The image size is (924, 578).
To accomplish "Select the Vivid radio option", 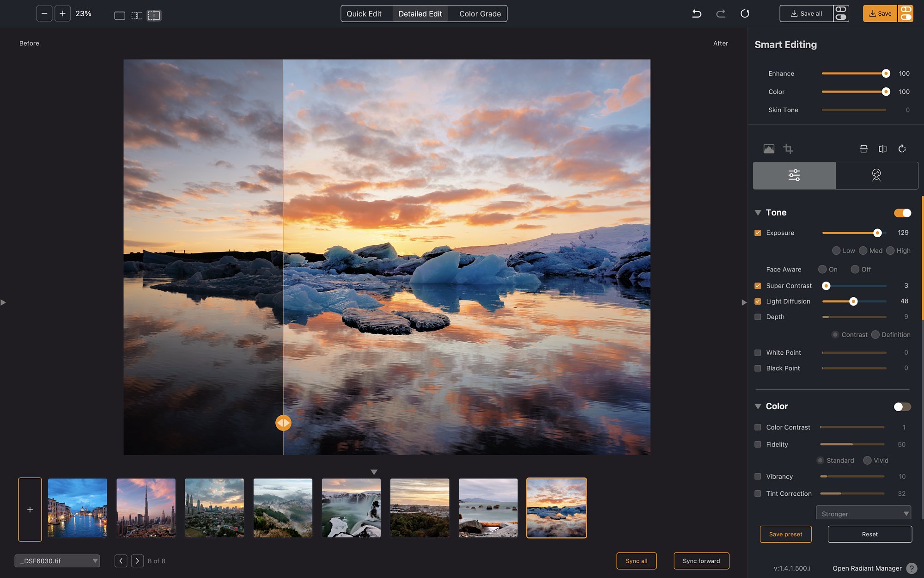I will click(x=867, y=460).
